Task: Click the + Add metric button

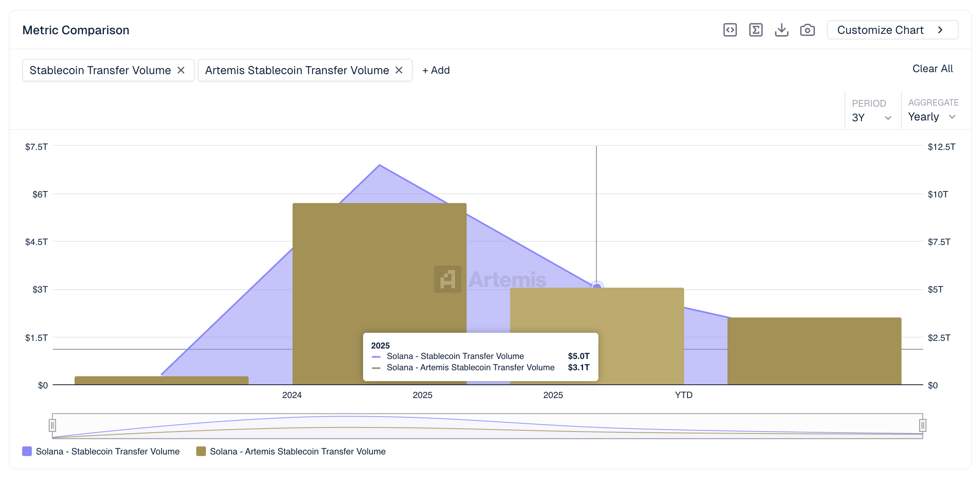Action: point(436,70)
